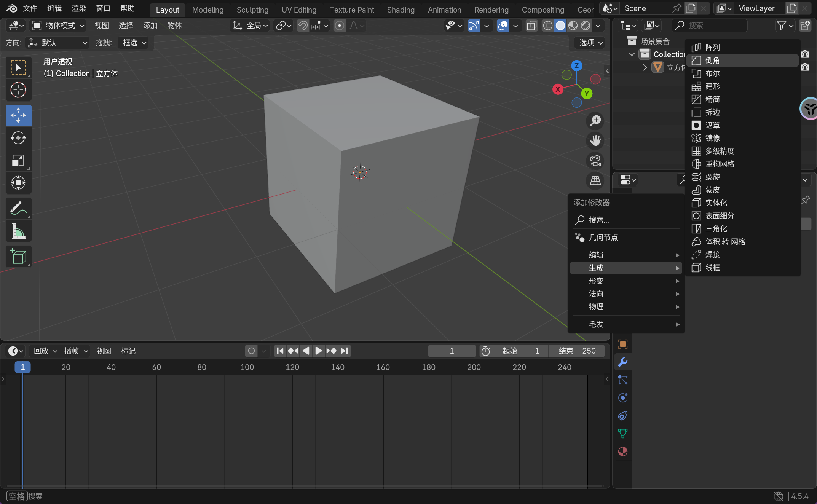
Task: Click the 结束 end frame field
Action: (x=577, y=351)
